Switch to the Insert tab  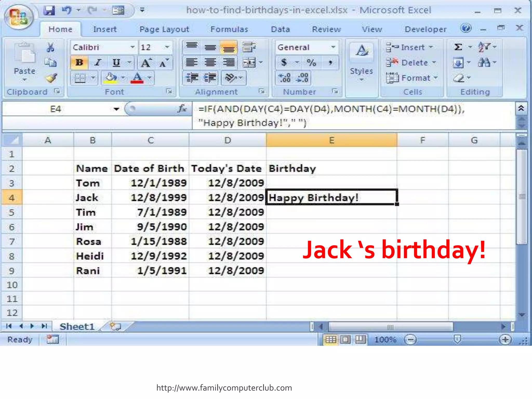pyautogui.click(x=105, y=29)
